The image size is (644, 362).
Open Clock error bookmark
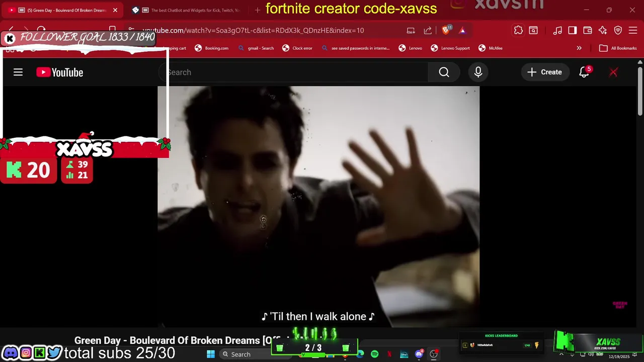297,48
